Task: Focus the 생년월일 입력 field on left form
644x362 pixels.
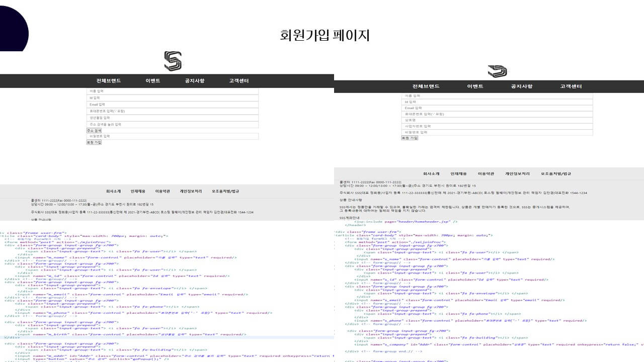Action: 173,118
